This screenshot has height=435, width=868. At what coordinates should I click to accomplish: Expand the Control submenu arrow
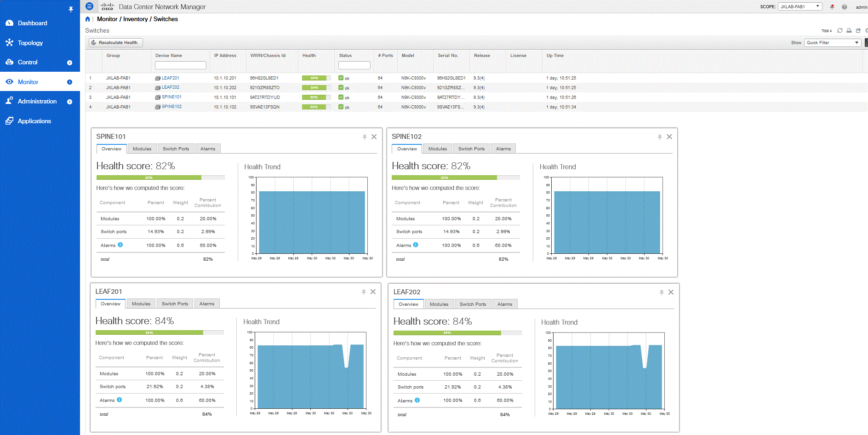pyautogui.click(x=70, y=63)
